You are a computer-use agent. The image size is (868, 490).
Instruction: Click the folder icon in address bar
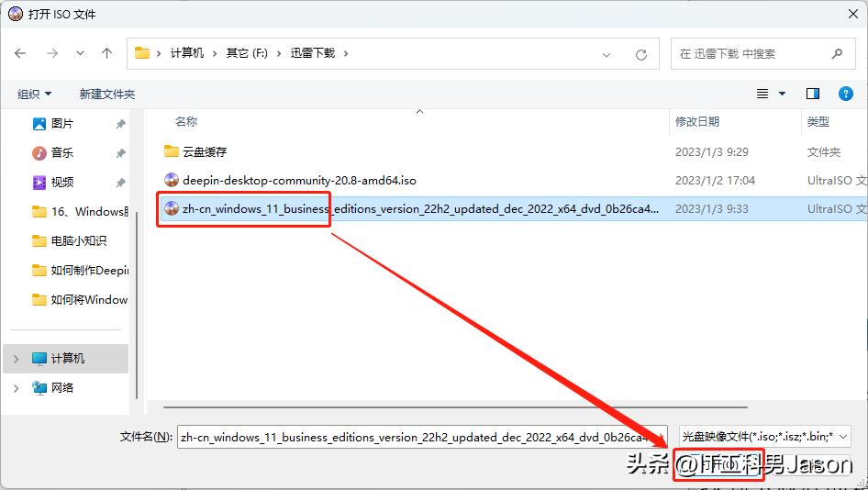click(x=142, y=53)
